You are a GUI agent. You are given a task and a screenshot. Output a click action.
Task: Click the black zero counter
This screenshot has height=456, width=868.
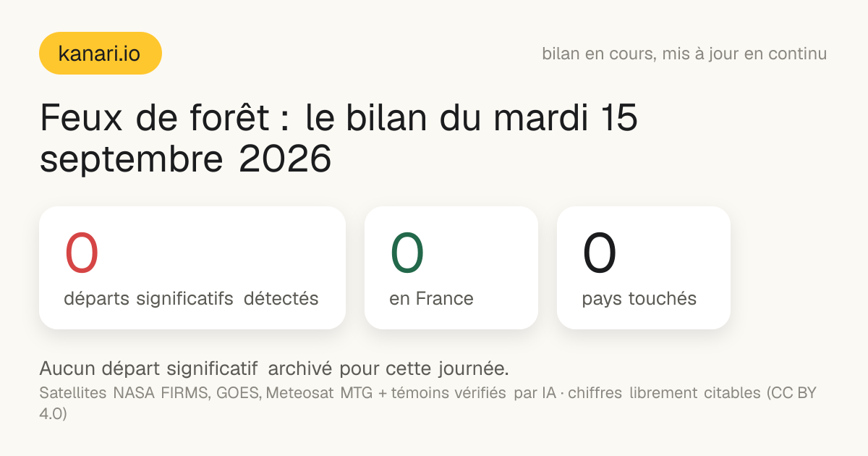[600, 253]
